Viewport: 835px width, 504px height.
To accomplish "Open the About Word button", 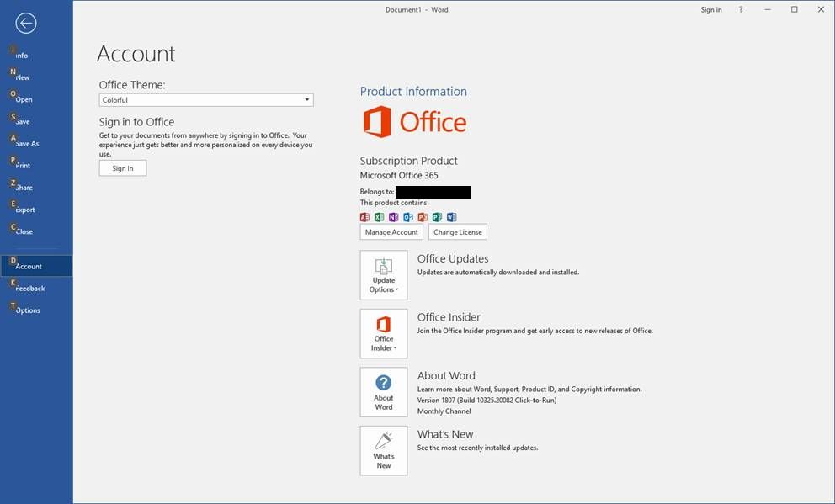I will 384,392.
